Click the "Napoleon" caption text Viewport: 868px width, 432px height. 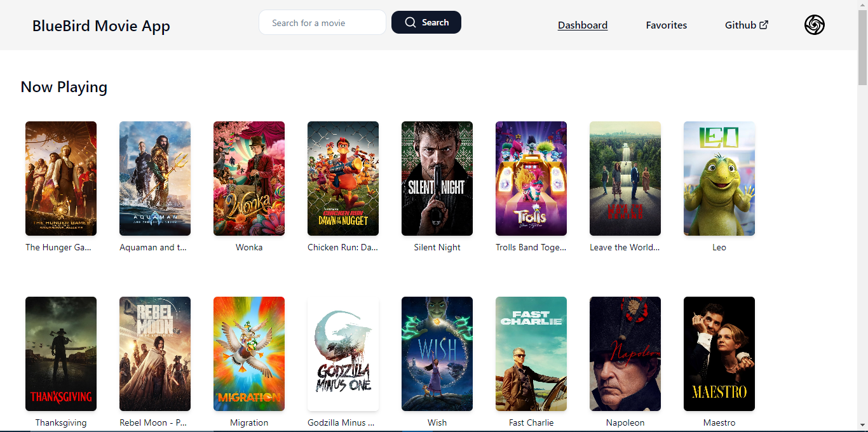(x=625, y=422)
